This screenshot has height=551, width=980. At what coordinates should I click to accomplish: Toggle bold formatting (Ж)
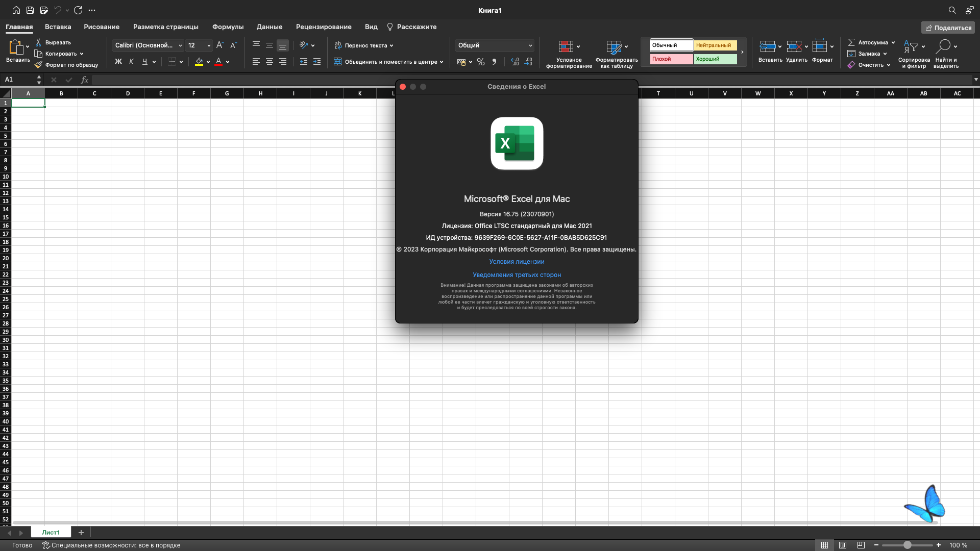point(118,62)
